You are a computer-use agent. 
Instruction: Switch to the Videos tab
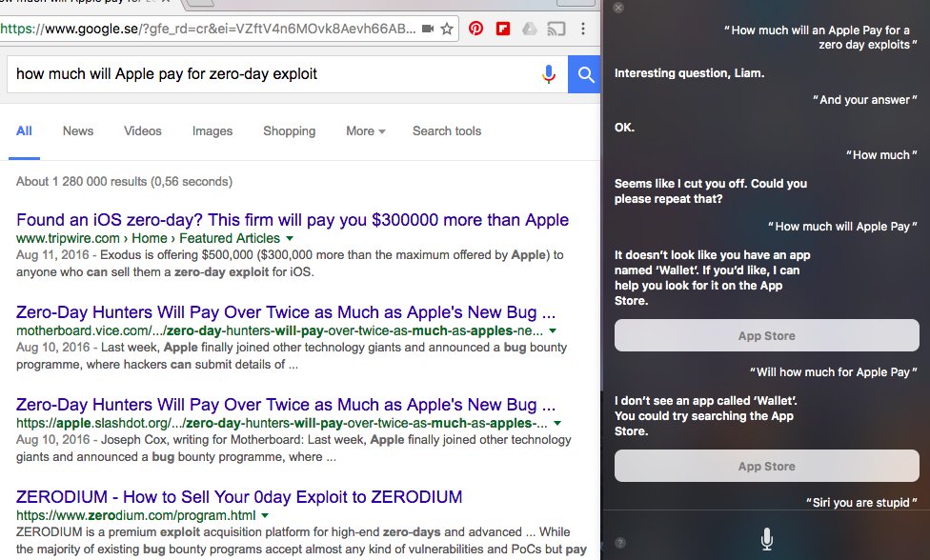(142, 131)
